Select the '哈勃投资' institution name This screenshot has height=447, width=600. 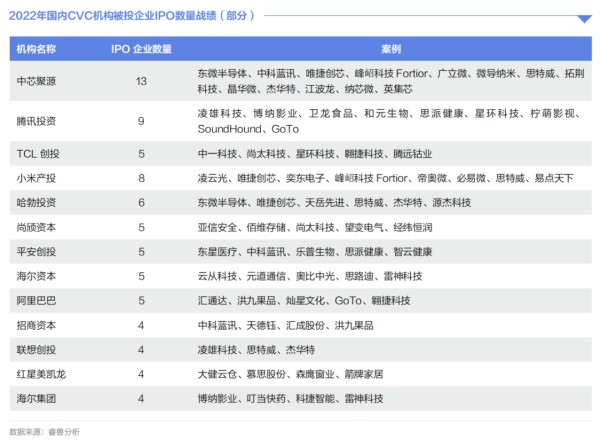(x=36, y=202)
